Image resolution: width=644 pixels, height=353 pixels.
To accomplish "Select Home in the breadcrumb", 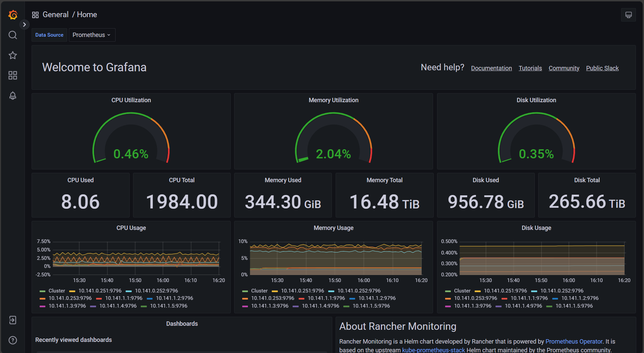I will click(x=87, y=14).
